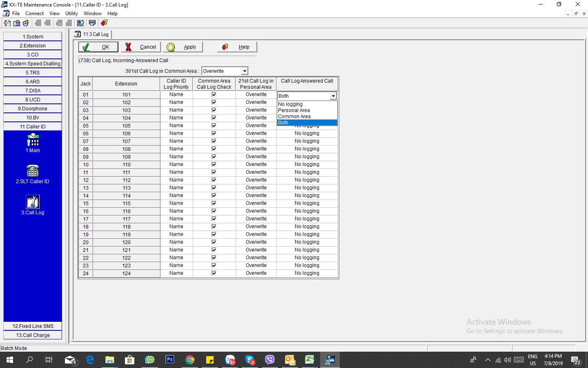Screen dimensions: 588x368
Task: Click the Open file toolbar icon
Action: pyautogui.click(x=17, y=23)
